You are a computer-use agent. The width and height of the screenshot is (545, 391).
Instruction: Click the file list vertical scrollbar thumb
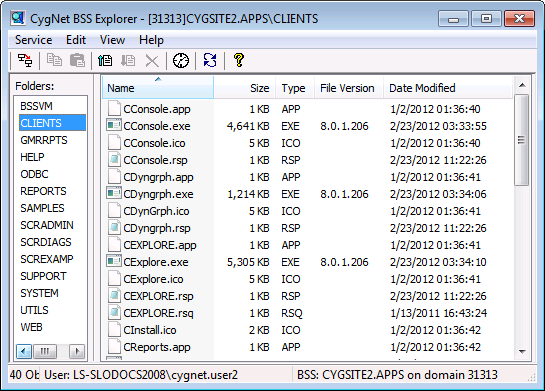click(521, 140)
